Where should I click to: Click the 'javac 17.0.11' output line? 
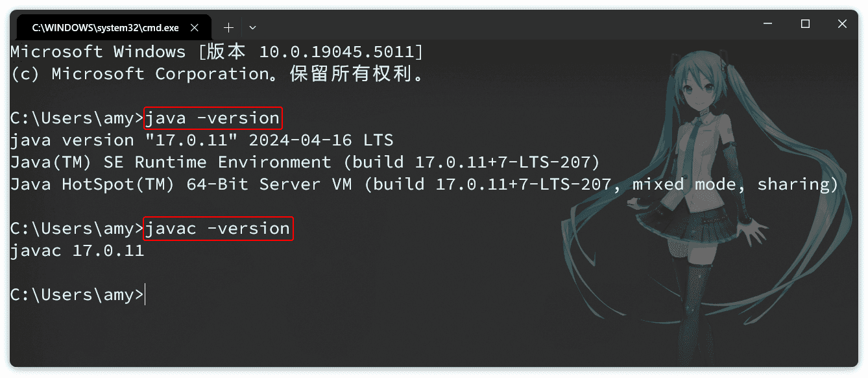(77, 251)
